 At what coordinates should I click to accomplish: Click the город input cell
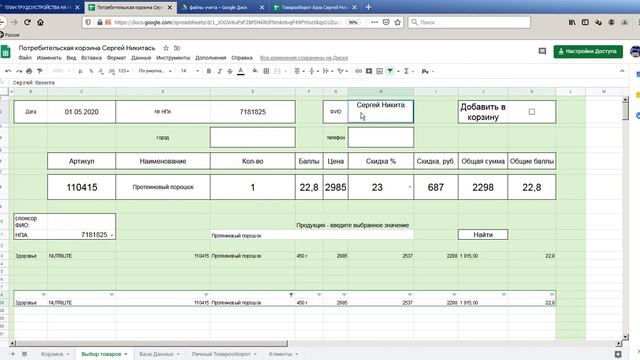253,138
